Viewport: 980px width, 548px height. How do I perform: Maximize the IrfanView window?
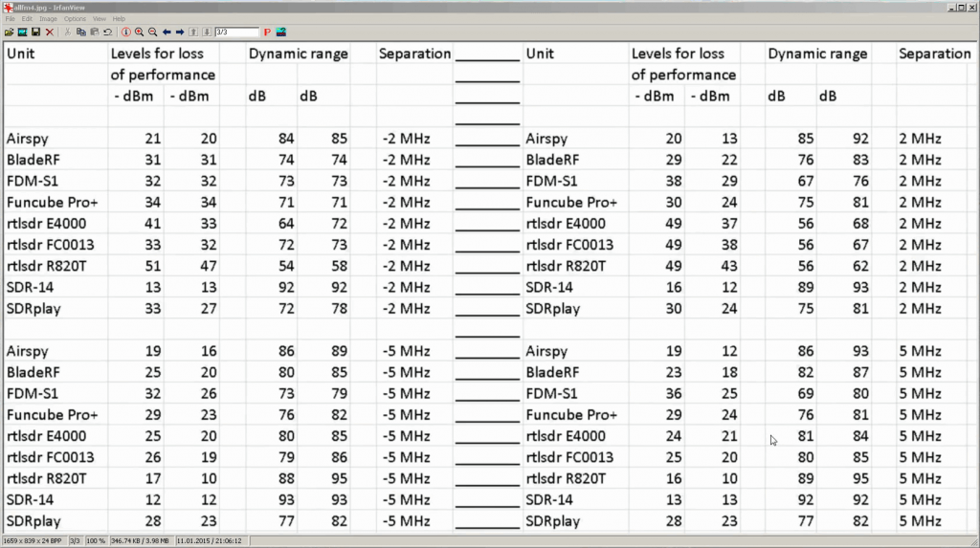click(961, 8)
